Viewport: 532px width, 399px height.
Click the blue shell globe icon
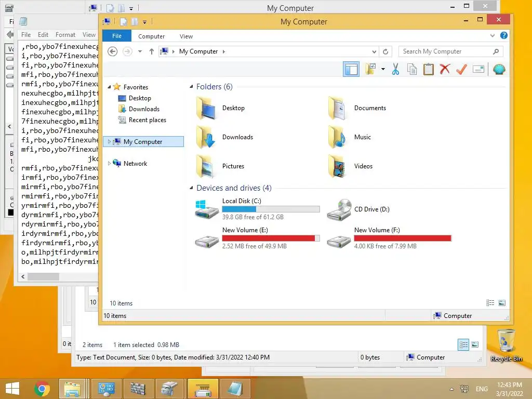(x=499, y=69)
